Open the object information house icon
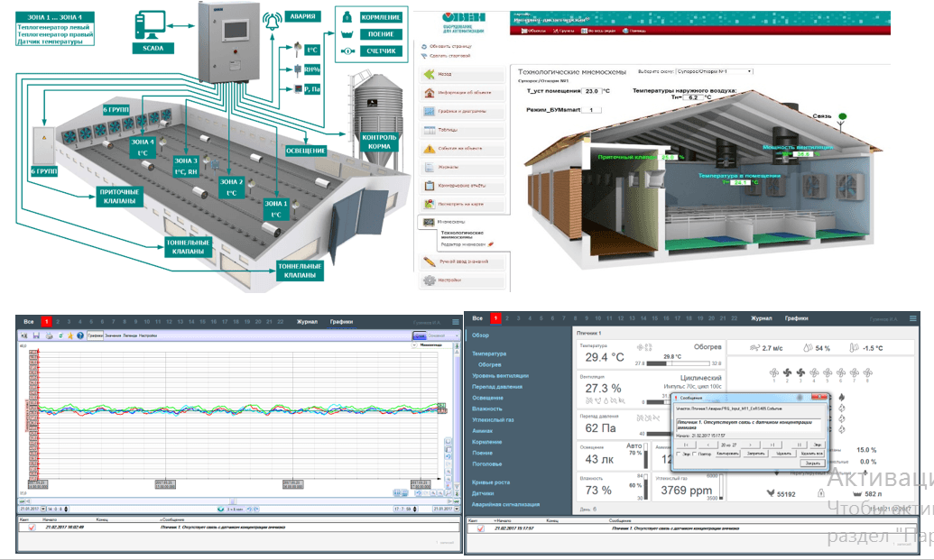This screenshot has height=560, width=934. click(x=430, y=93)
